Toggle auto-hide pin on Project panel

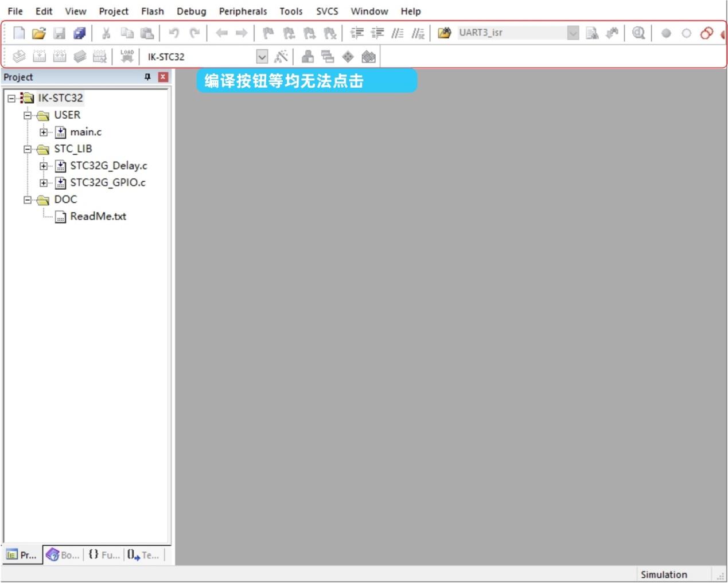(147, 77)
